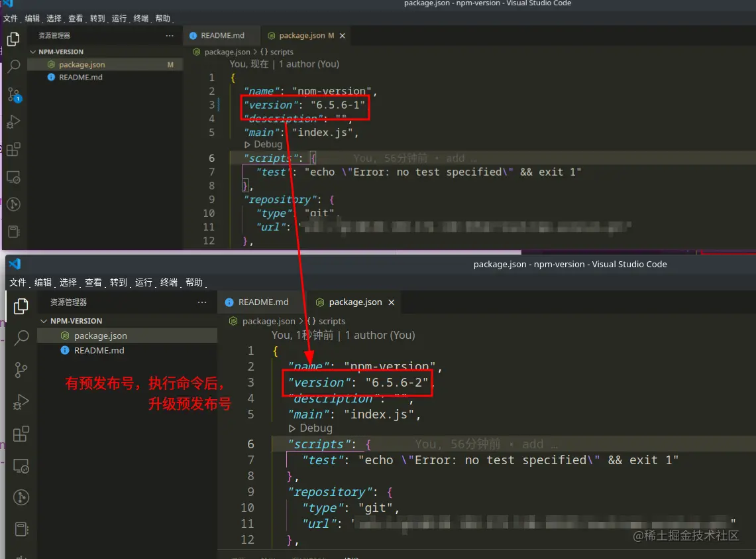Open package.json breadcrumb in top window
756x559 pixels.
pyautogui.click(x=221, y=52)
